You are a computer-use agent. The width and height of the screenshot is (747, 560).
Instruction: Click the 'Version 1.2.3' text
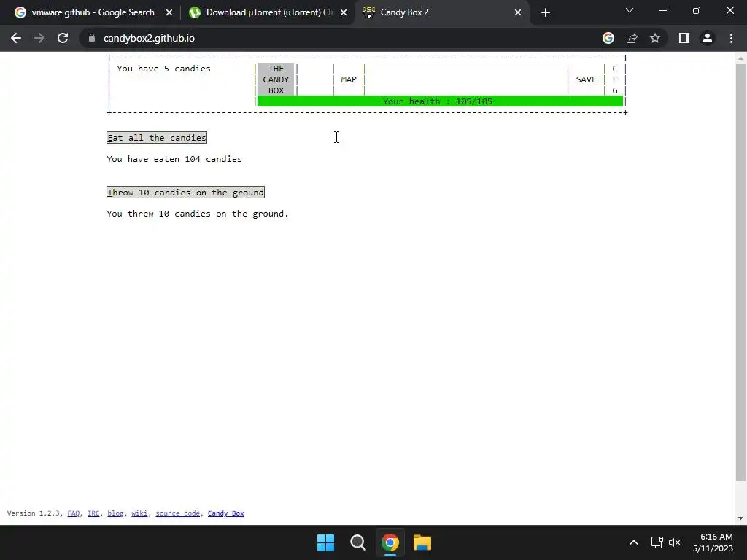pyautogui.click(x=34, y=513)
